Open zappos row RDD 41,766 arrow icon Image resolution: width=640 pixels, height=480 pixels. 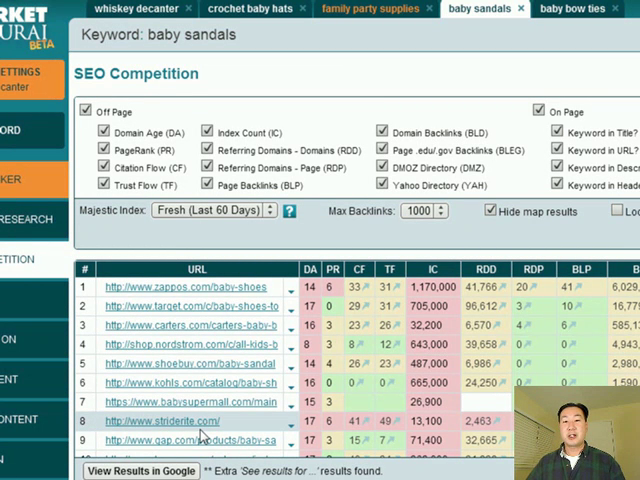click(502, 287)
